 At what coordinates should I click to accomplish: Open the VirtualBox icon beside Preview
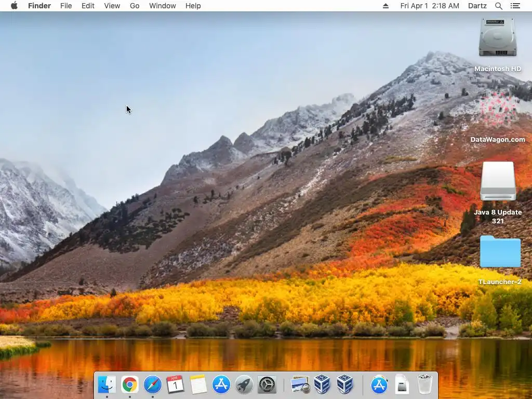(x=322, y=385)
